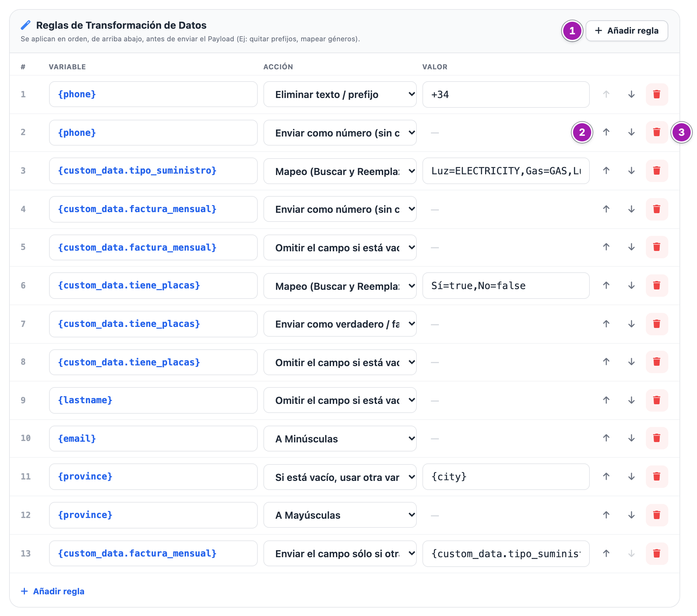Move rule 13 up
The width and height of the screenshot is (697, 616).
coord(606,554)
